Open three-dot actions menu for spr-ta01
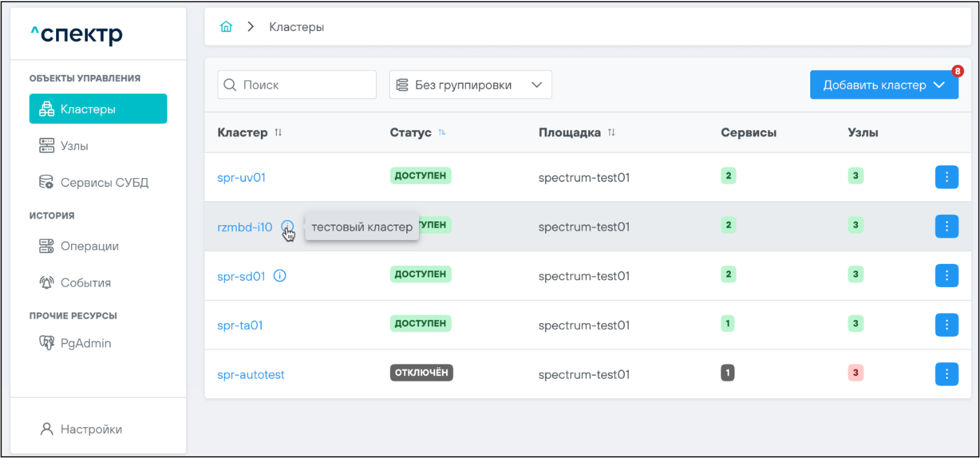 tap(946, 325)
